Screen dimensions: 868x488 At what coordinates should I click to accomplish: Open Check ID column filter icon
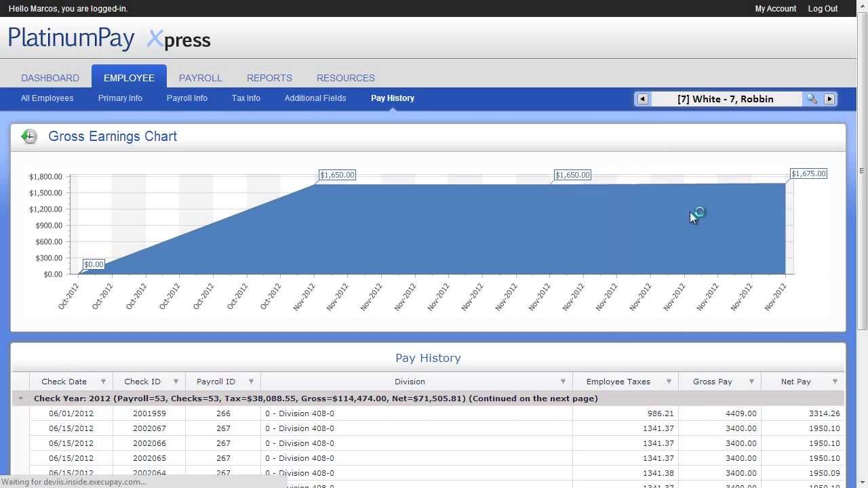click(x=176, y=382)
